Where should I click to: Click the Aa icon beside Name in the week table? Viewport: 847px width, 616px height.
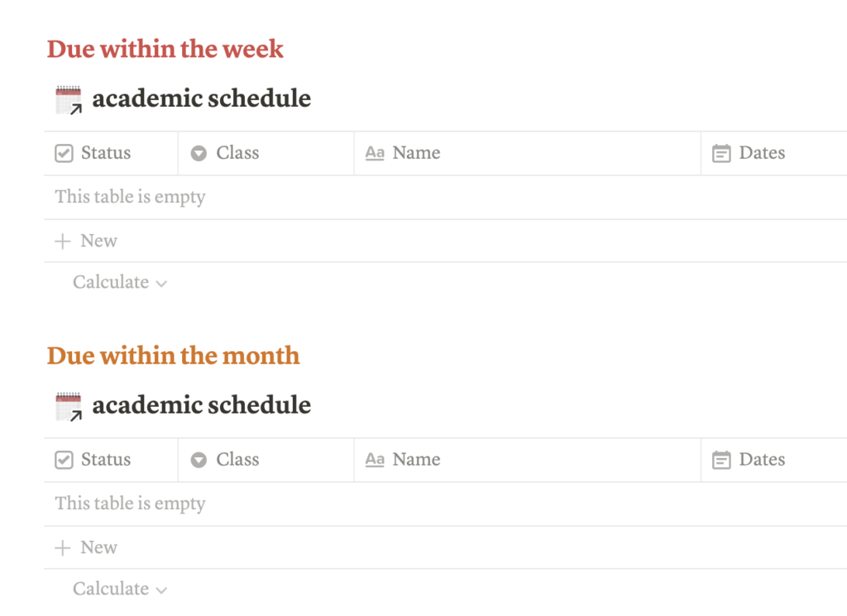click(375, 153)
